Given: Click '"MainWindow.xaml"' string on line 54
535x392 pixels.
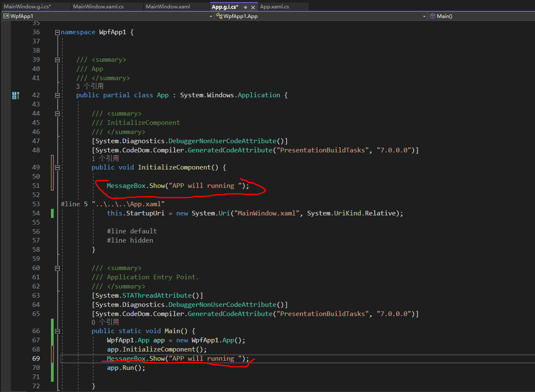Looking at the screenshot, I should (267, 213).
